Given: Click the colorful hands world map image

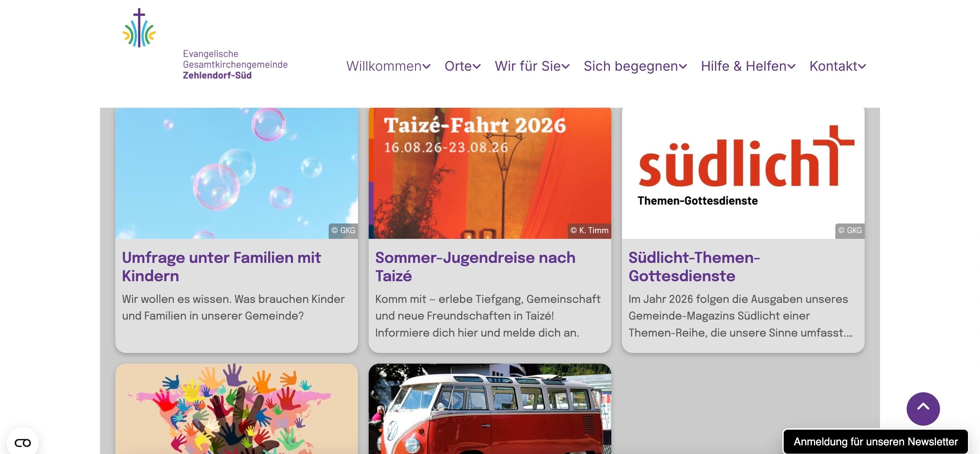Looking at the screenshot, I should [x=236, y=409].
